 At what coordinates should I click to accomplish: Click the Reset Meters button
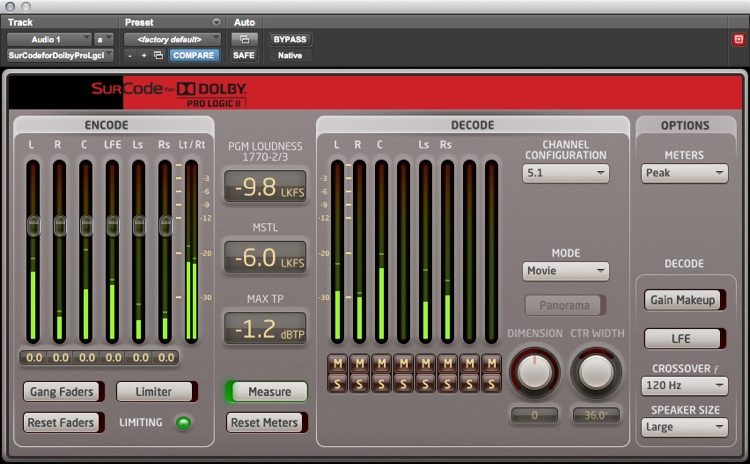point(266,423)
